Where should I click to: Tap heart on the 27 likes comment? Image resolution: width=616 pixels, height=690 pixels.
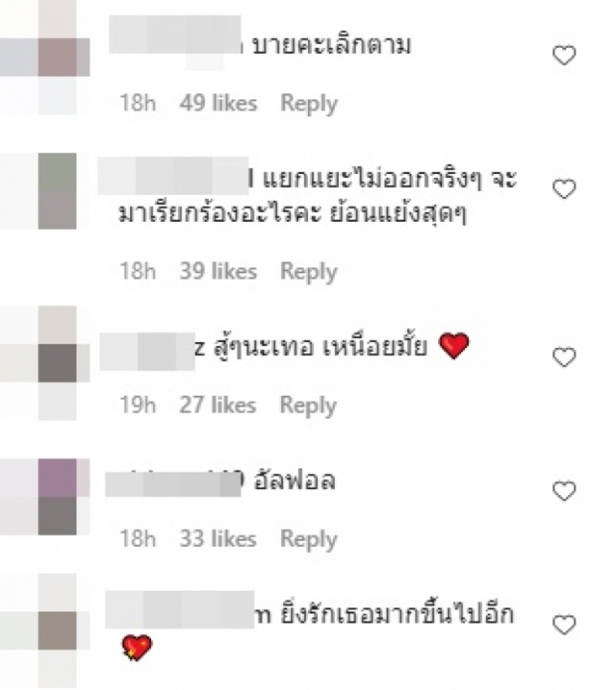(x=564, y=357)
